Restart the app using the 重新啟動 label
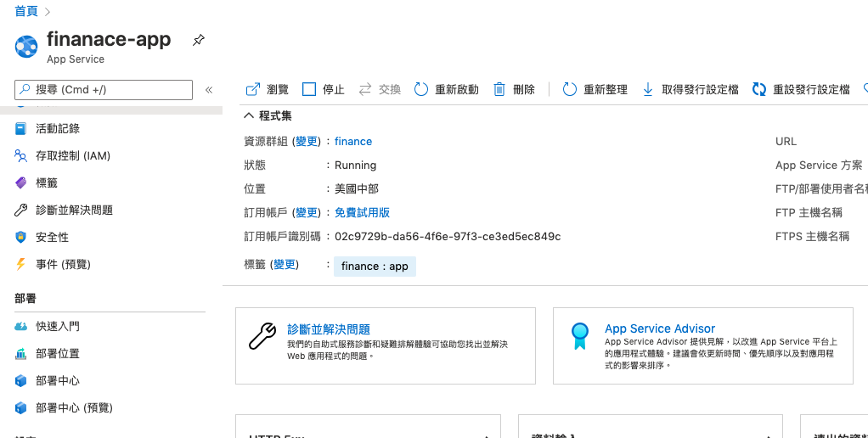 [457, 90]
